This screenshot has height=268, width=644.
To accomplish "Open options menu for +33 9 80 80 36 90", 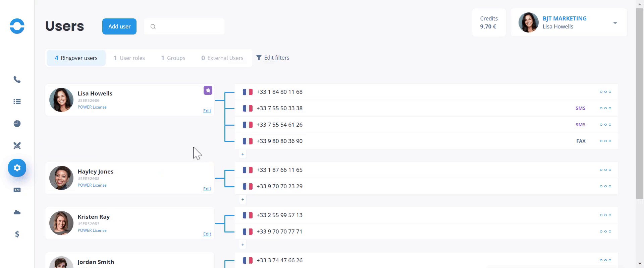I will click(x=605, y=141).
